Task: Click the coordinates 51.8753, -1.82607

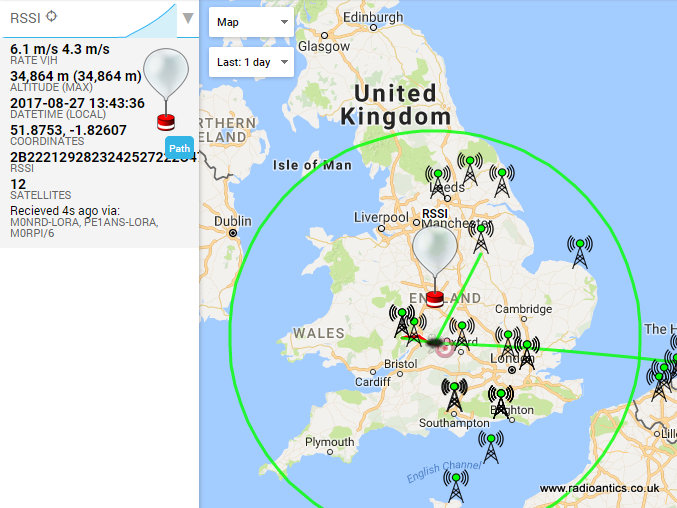Action: point(68,130)
